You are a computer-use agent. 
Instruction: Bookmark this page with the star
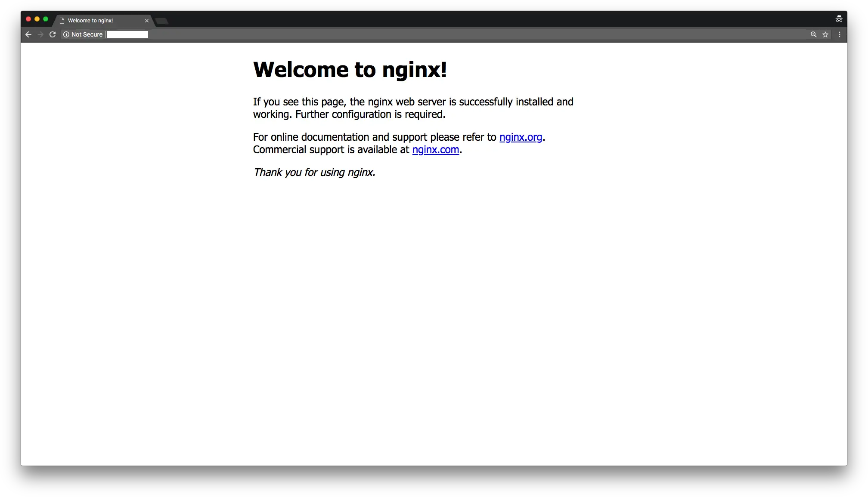(825, 34)
